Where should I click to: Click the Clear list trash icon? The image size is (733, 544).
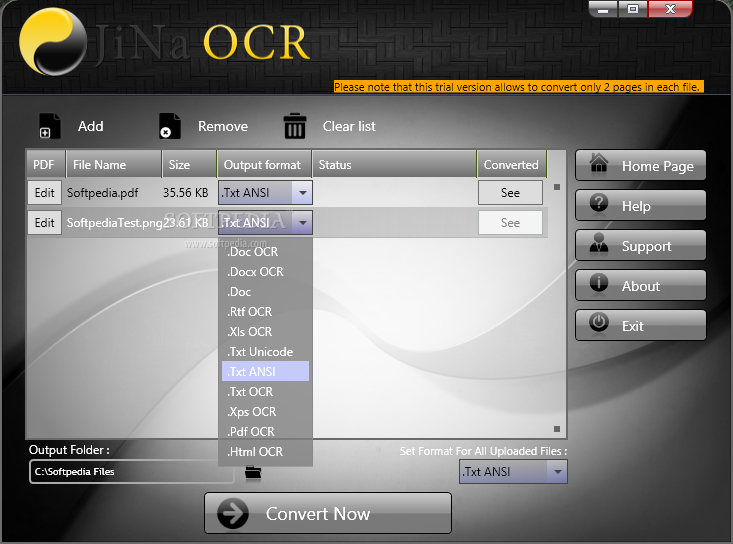295,126
